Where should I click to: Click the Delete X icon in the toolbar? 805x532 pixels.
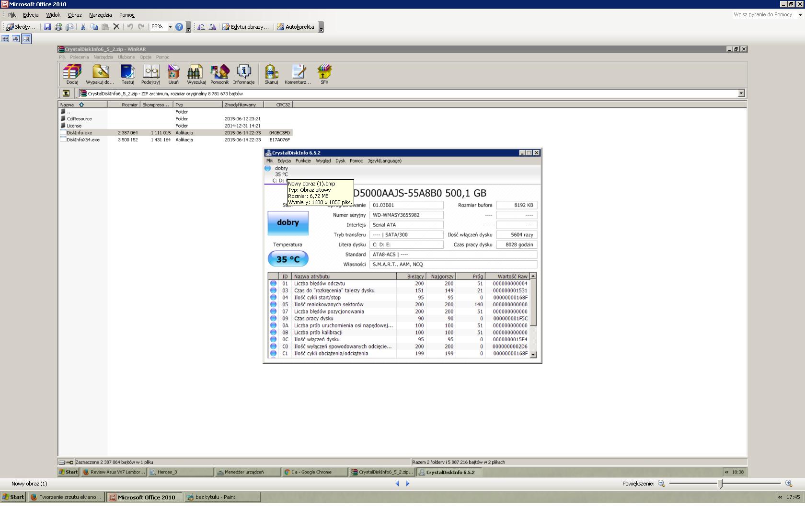(x=116, y=27)
